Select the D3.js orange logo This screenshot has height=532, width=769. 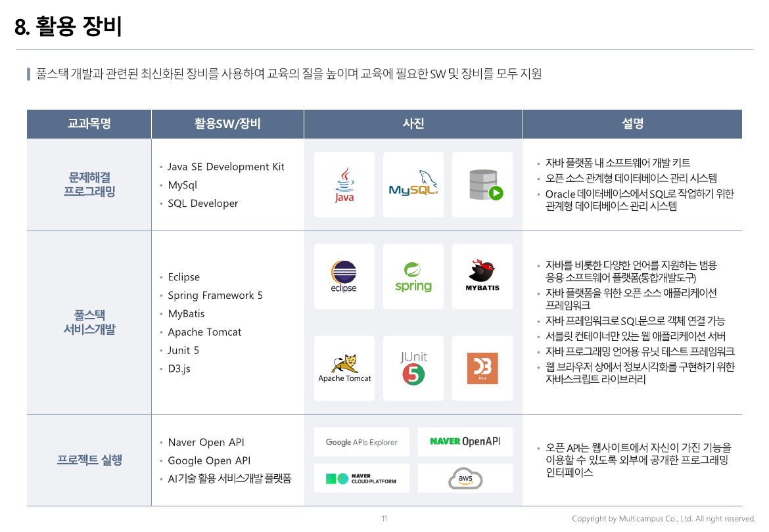[x=482, y=368]
